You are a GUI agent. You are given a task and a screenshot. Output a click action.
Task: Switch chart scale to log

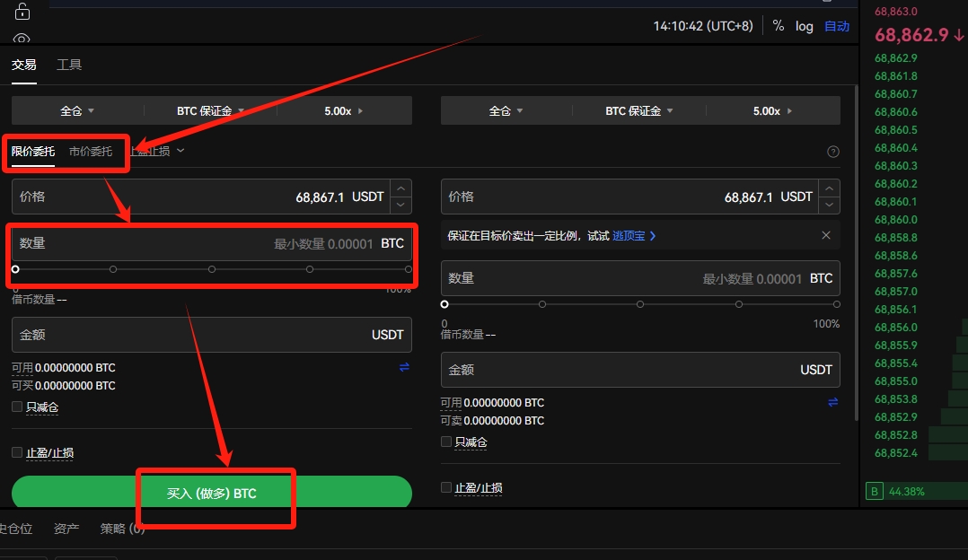click(x=804, y=26)
